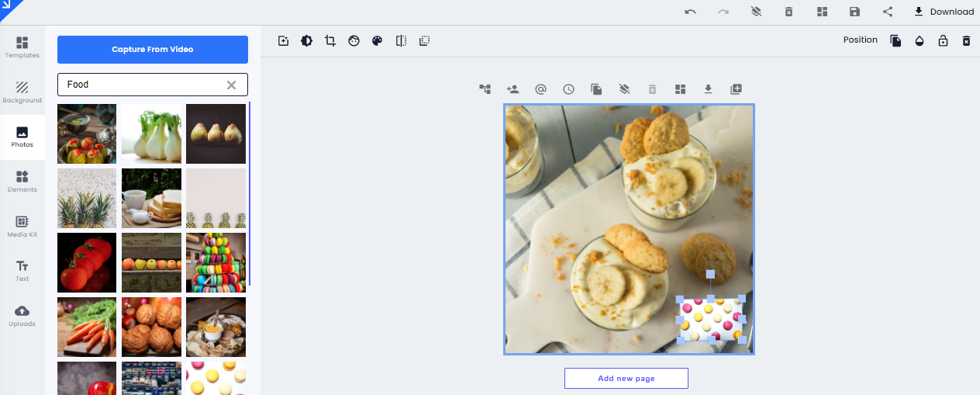
Task: Open the Elements sidebar tab
Action: [22, 182]
